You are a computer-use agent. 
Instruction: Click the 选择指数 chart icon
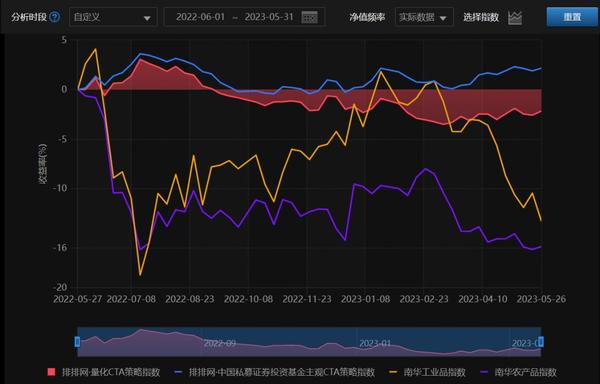click(515, 18)
